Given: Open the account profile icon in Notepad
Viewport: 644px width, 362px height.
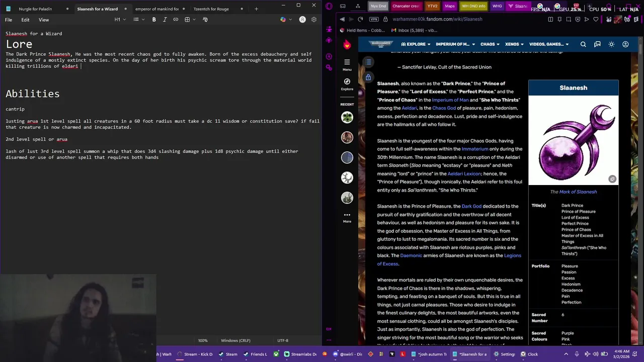Looking at the screenshot, I should point(302,20).
